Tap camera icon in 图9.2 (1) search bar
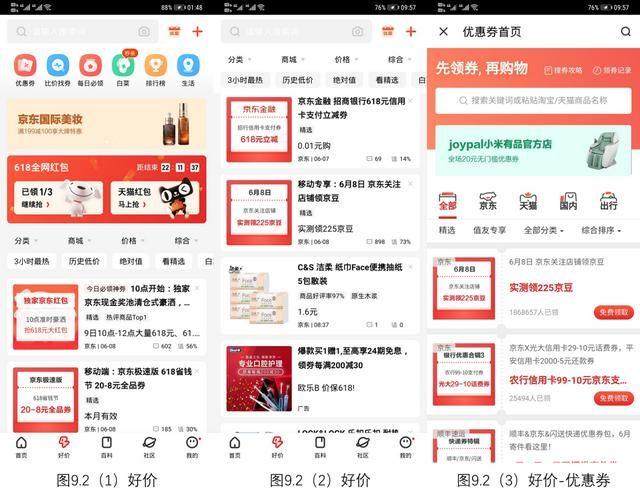 pos(144,31)
